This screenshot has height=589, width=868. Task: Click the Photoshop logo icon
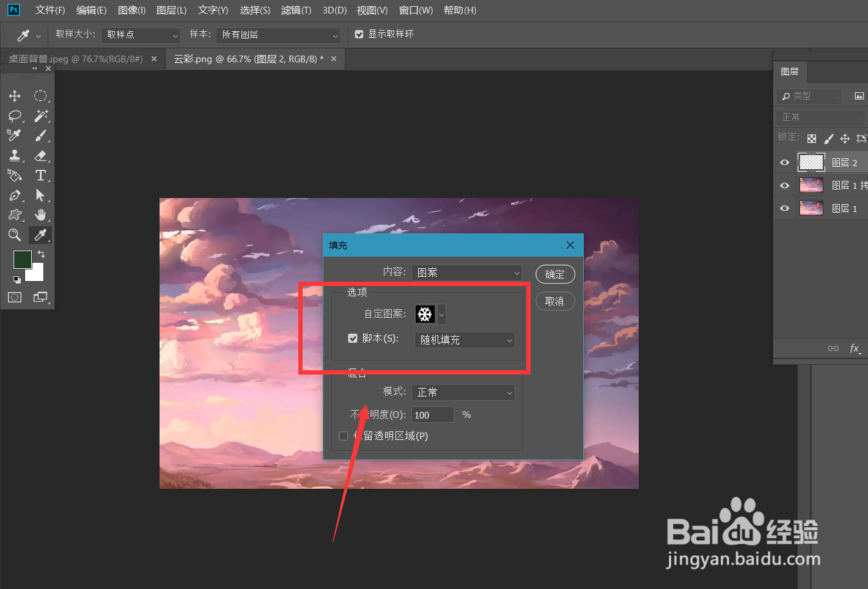point(13,10)
